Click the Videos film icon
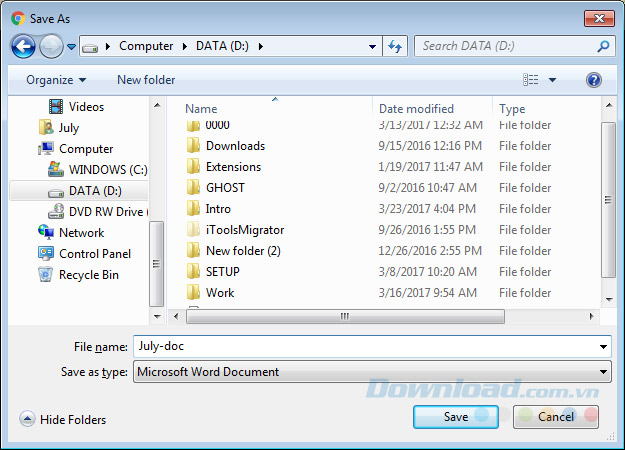The width and height of the screenshot is (625, 450). pyautogui.click(x=56, y=107)
